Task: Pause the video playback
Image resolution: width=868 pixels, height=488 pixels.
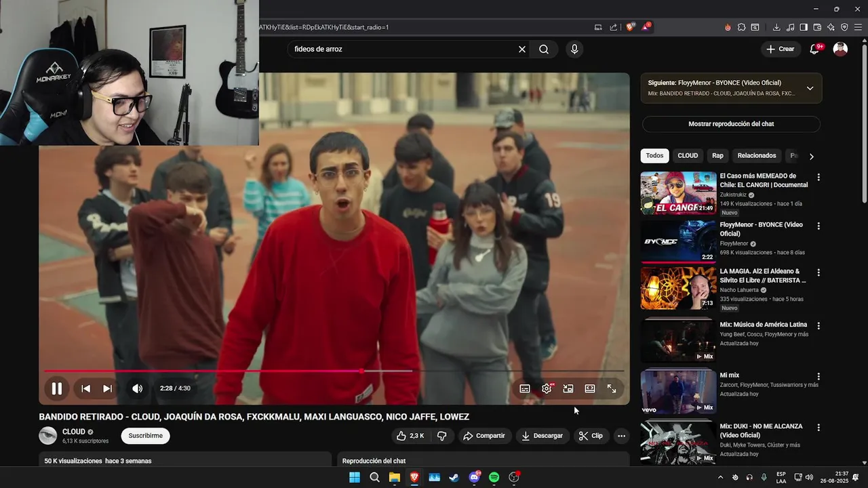Action: [57, 388]
